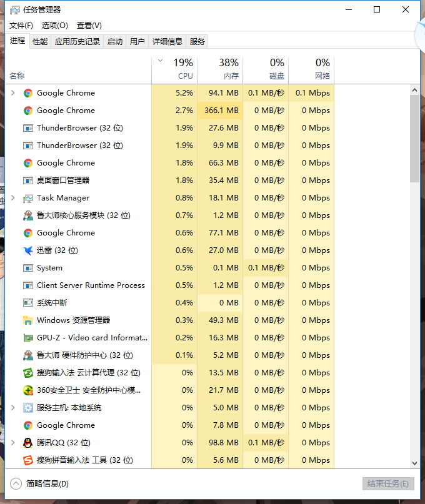
Task: Switch to the 详细信息 tab
Action: point(167,41)
